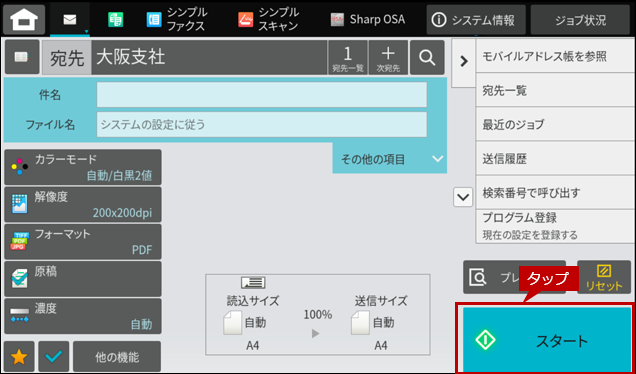
Task: Adjust the Density (濃度) setting
Action: pos(83,316)
